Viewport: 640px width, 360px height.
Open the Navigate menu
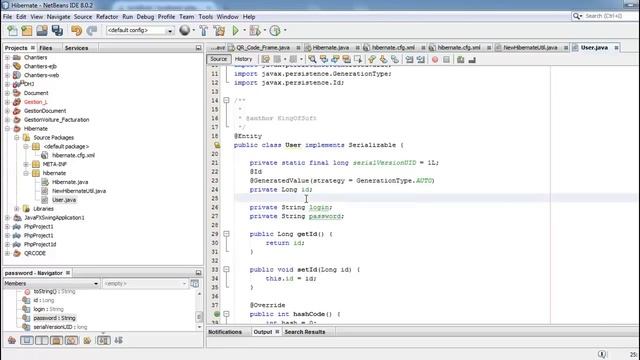click(58, 17)
